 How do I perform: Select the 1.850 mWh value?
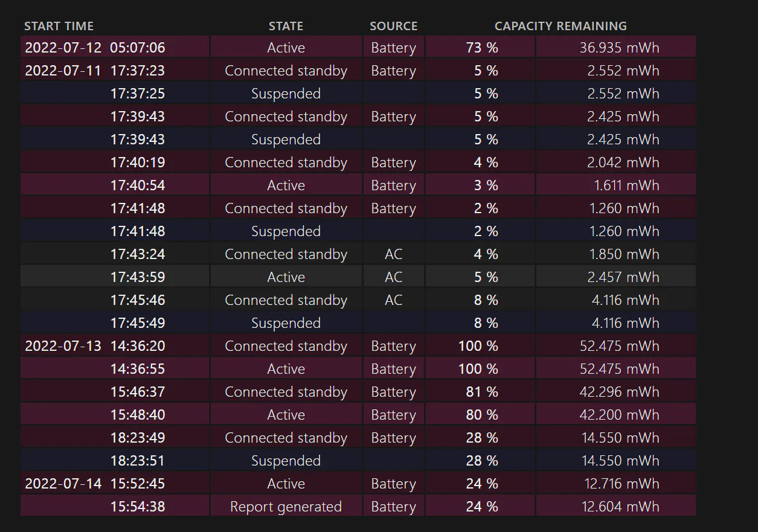(x=625, y=254)
